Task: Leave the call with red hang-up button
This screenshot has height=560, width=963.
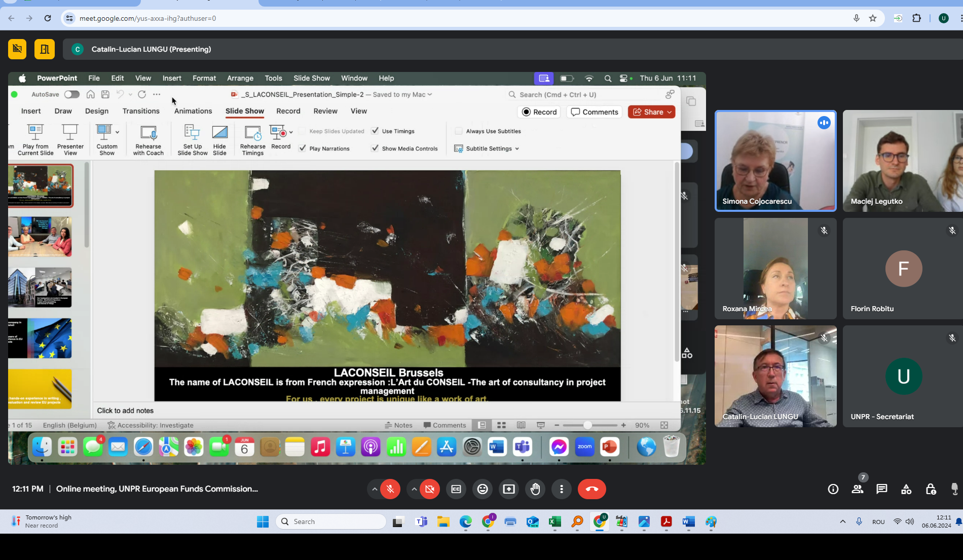Action: (x=592, y=489)
